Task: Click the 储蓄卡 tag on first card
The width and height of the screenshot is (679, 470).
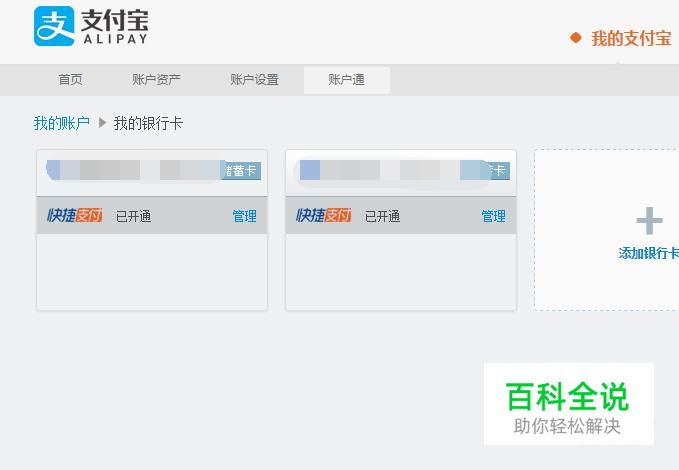Action: pos(242,170)
